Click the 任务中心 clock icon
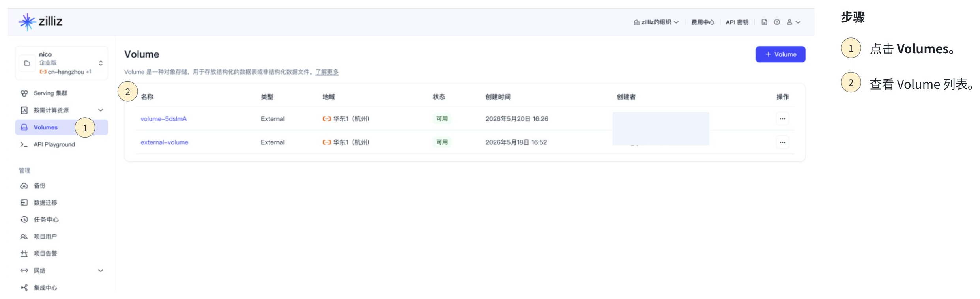Viewport: 980px width, 299px height. pos(24,219)
